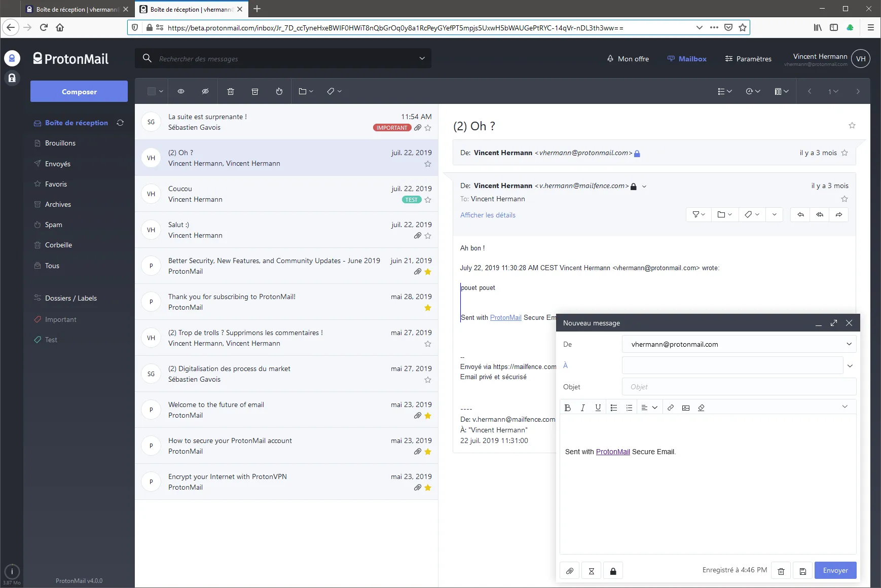Image resolution: width=881 pixels, height=588 pixels.
Task: Report selected messages as spam (flame icon)
Action: (x=278, y=91)
